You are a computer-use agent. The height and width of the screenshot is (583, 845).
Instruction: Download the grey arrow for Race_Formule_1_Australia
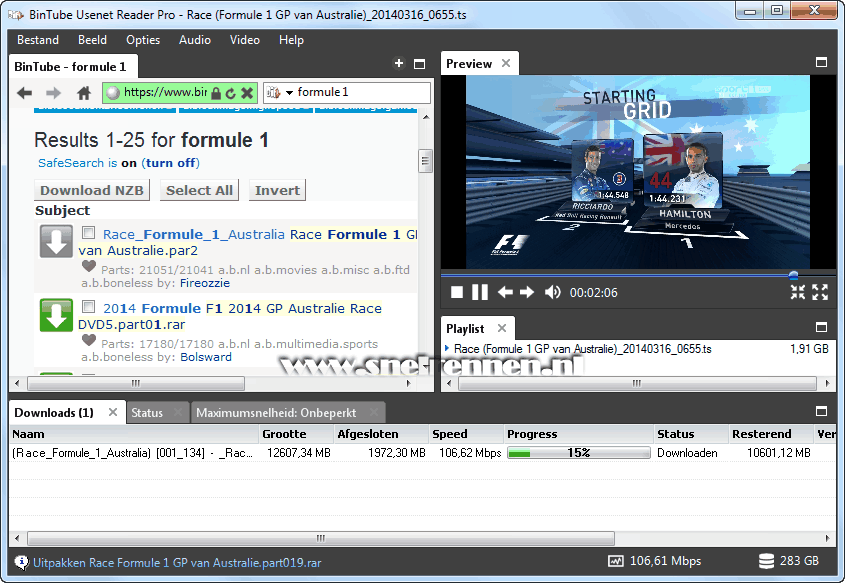(x=56, y=241)
